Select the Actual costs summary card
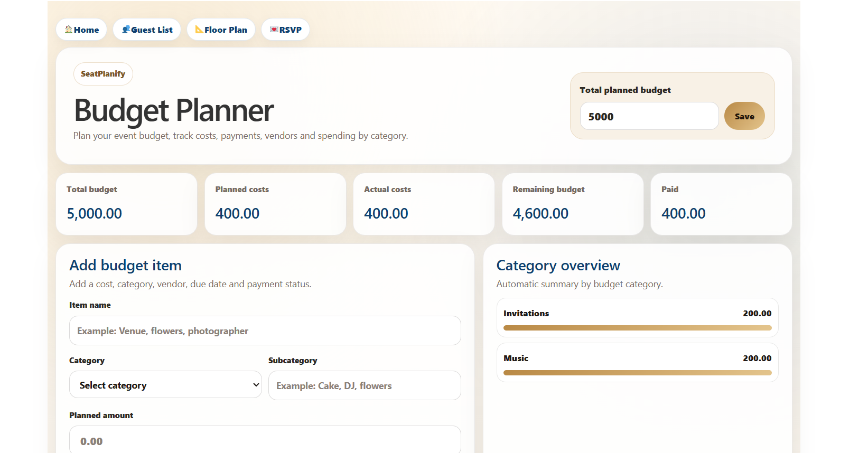The image size is (868, 453). 424,204
